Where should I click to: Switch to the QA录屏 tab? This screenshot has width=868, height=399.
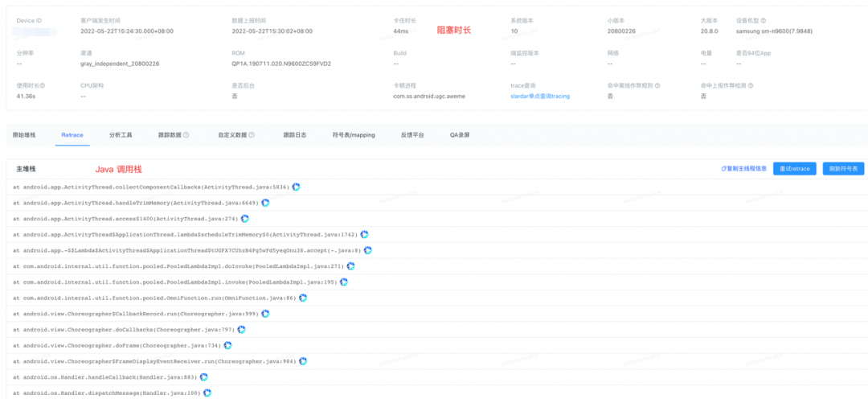[x=460, y=134]
